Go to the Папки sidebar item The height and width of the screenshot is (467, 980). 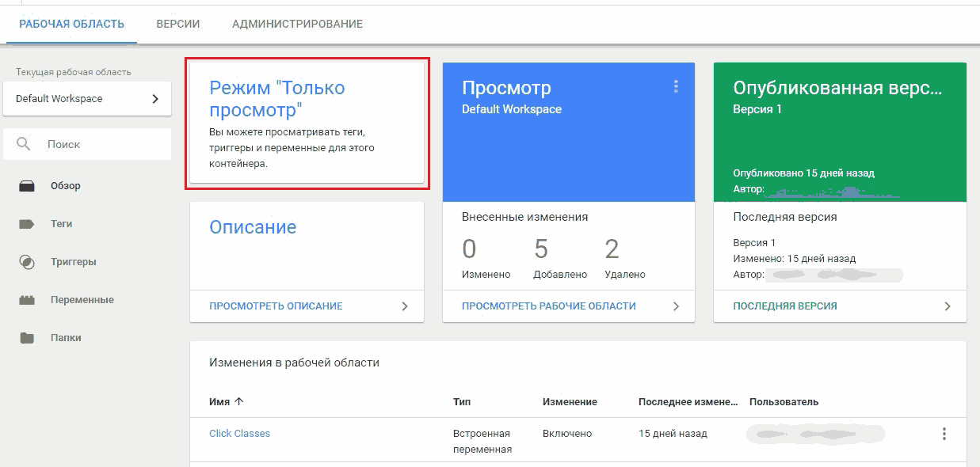click(67, 338)
